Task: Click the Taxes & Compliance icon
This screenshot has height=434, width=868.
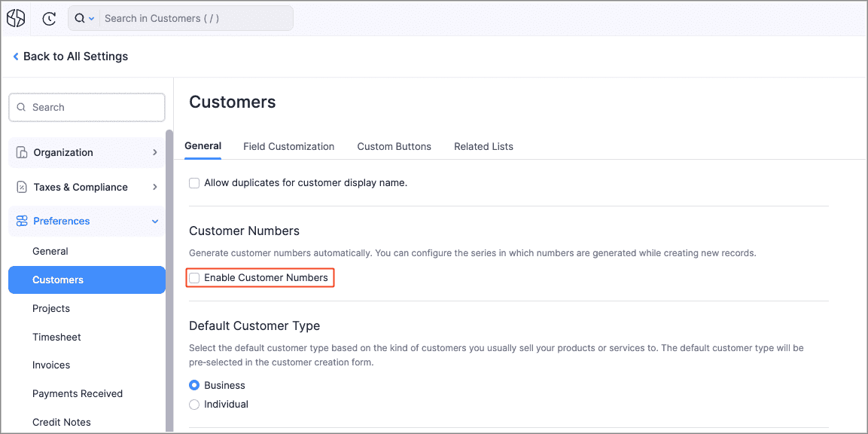Action: [22, 187]
